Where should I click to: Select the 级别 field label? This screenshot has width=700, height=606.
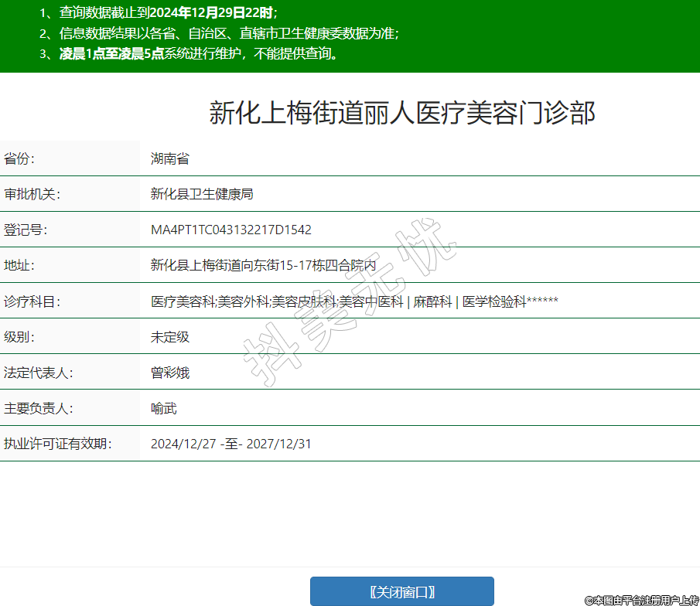[20, 337]
